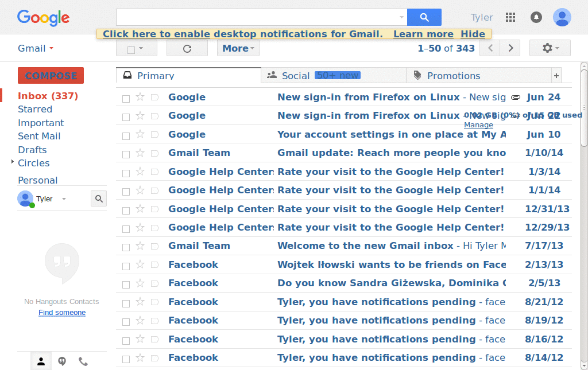Search Hangouts contacts with magnifier
The height and width of the screenshot is (370, 588).
click(99, 198)
